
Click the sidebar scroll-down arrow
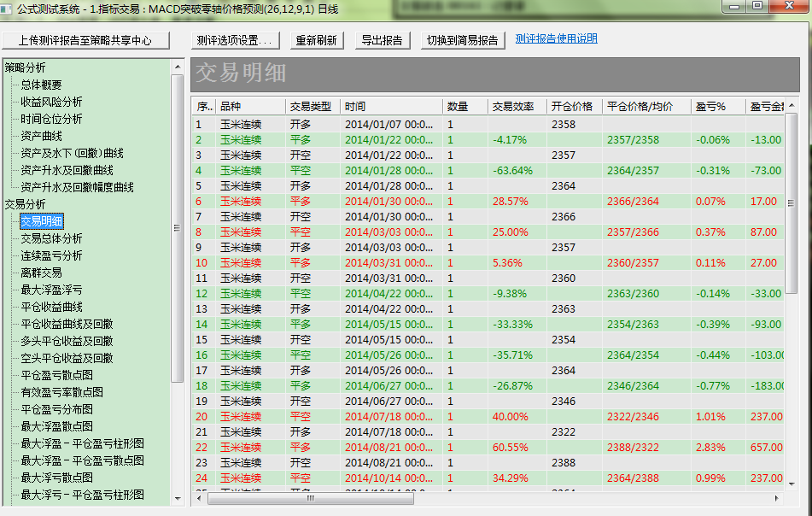[178, 498]
